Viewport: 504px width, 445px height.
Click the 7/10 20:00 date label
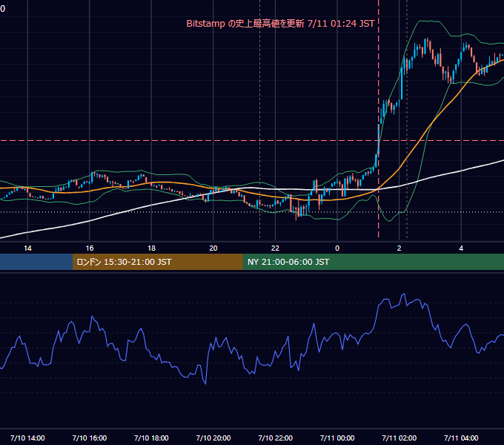click(x=213, y=438)
